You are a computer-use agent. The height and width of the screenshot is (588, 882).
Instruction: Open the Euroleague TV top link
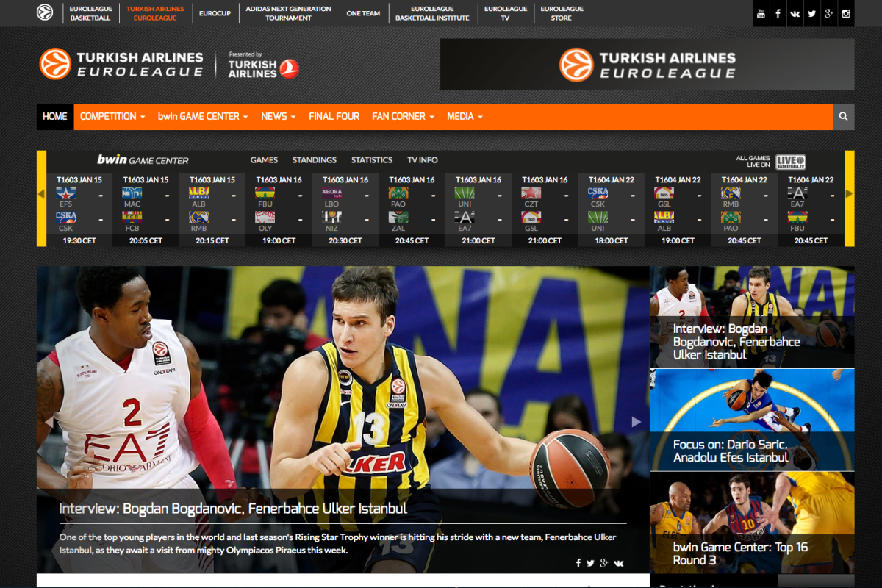point(506,13)
